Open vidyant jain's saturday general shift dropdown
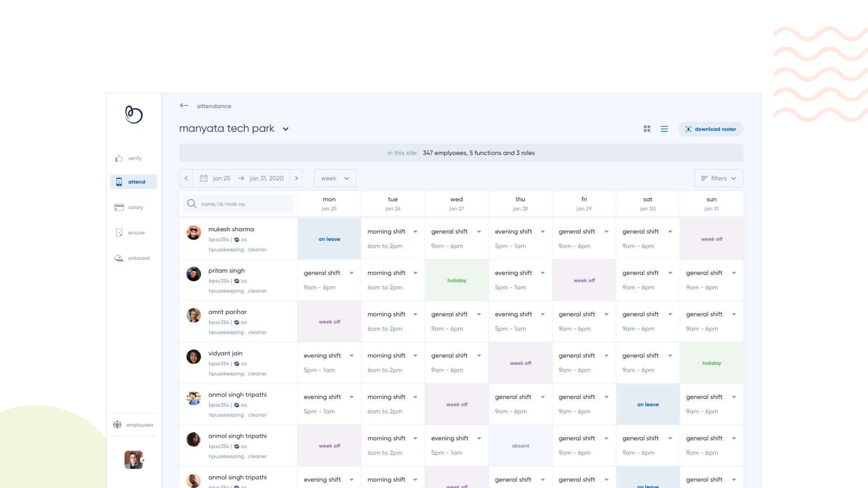Screen dimensions: 868x488 670,356
